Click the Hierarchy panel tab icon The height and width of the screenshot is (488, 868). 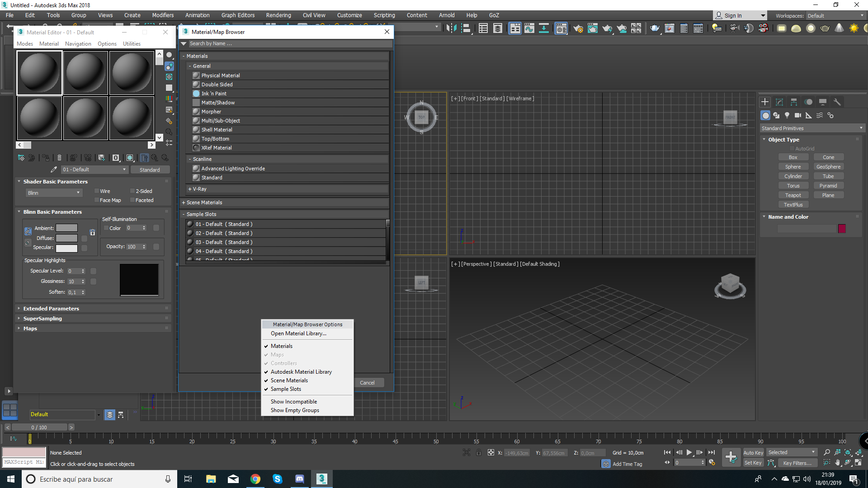[794, 102]
